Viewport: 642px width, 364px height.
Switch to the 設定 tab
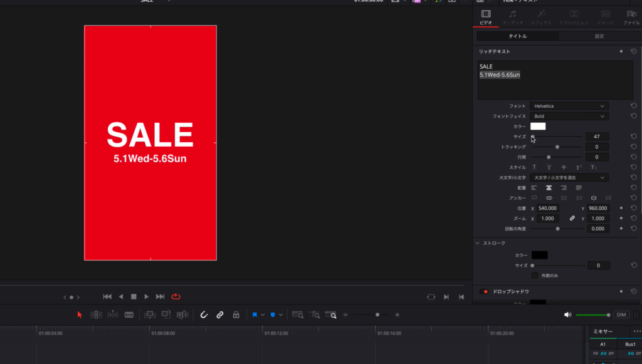599,36
